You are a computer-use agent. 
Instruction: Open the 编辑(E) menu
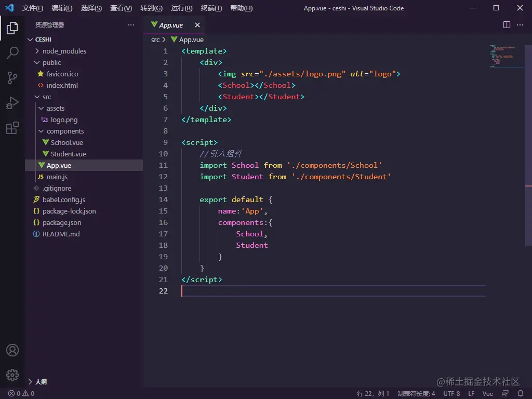pos(62,8)
